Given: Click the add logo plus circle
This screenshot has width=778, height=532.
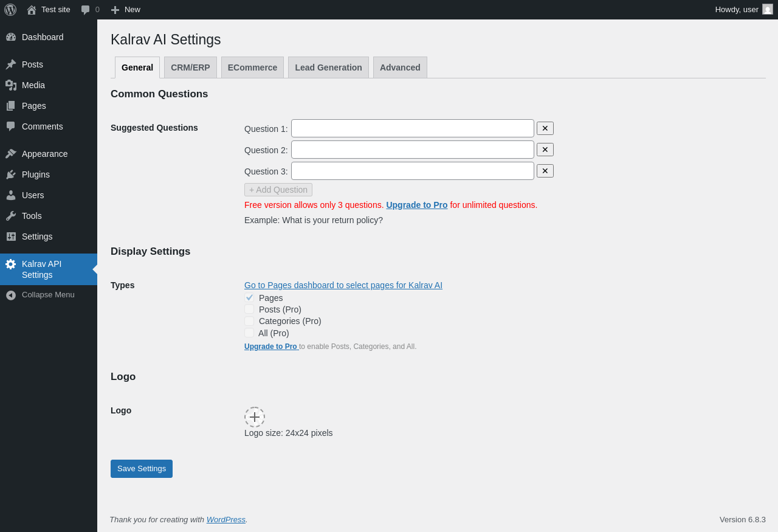Looking at the screenshot, I should pyautogui.click(x=255, y=417).
